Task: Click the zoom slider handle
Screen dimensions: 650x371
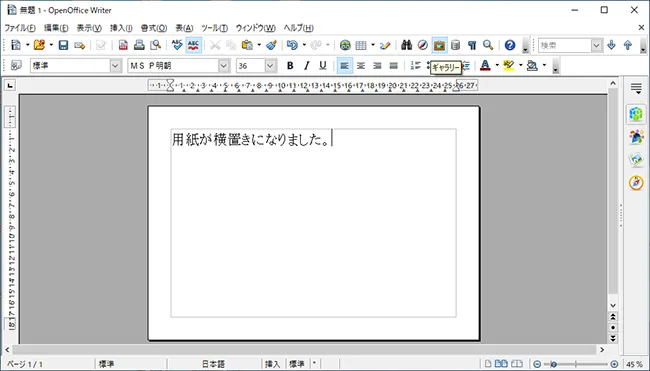Action: click(553, 364)
